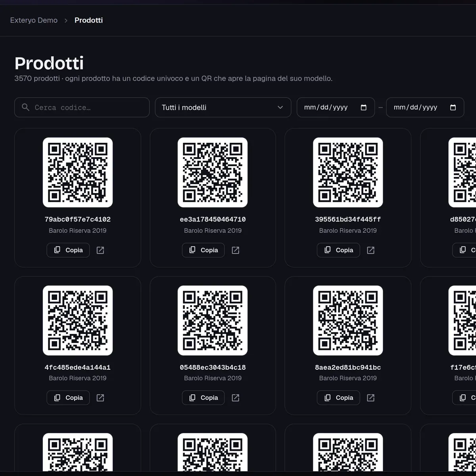
Task: Open external link for product 05488ec3043b4c18
Action: 236,398
